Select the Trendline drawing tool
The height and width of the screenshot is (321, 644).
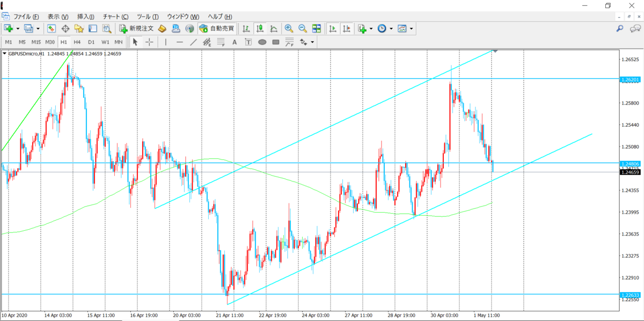pyautogui.click(x=193, y=42)
